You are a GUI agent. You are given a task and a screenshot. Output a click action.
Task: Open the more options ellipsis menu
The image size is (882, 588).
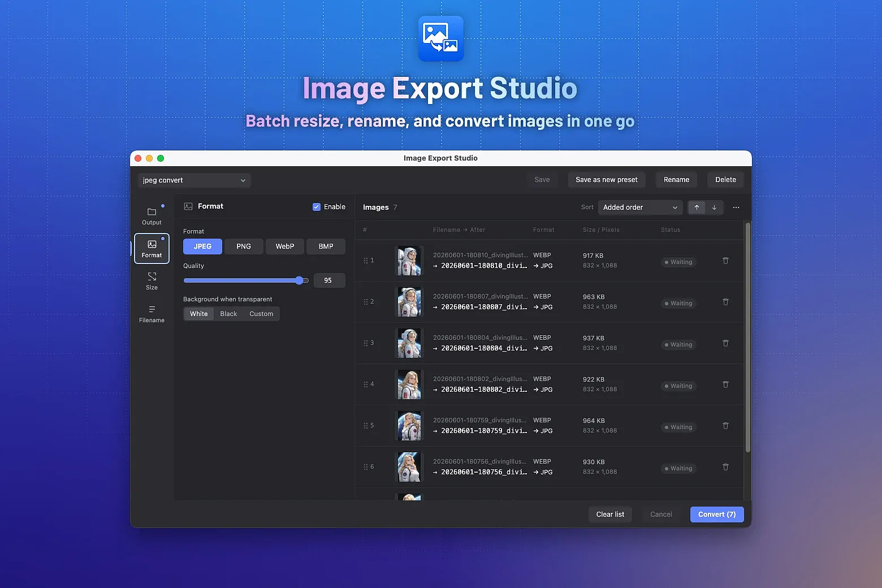point(736,207)
